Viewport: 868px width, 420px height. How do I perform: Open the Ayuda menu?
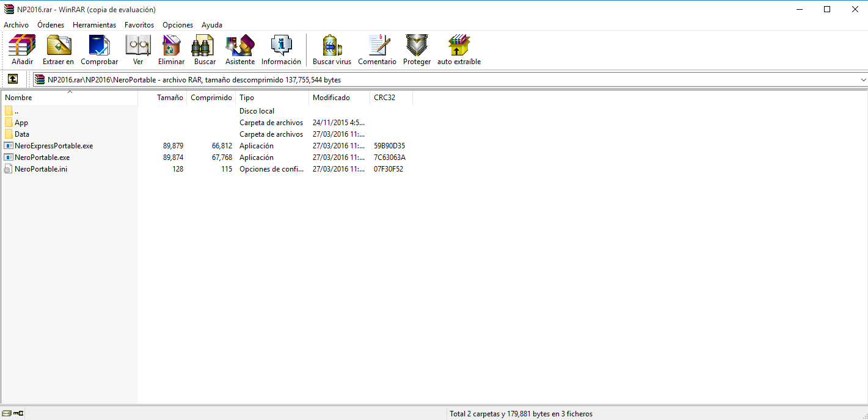tap(212, 25)
